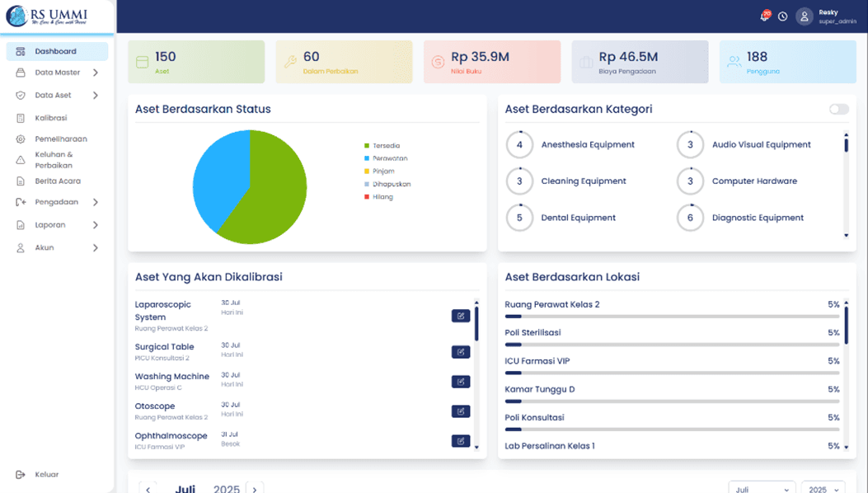
Task: Open the Resty super_admin profile avatar
Action: pos(804,16)
